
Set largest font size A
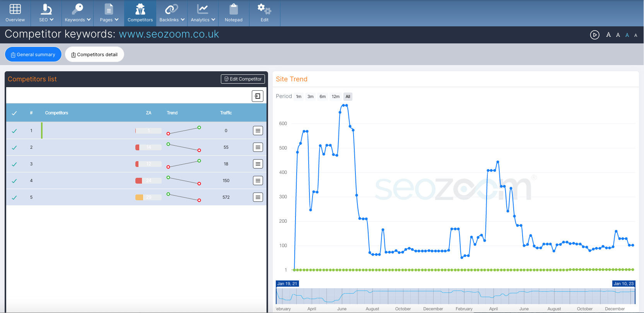(608, 35)
